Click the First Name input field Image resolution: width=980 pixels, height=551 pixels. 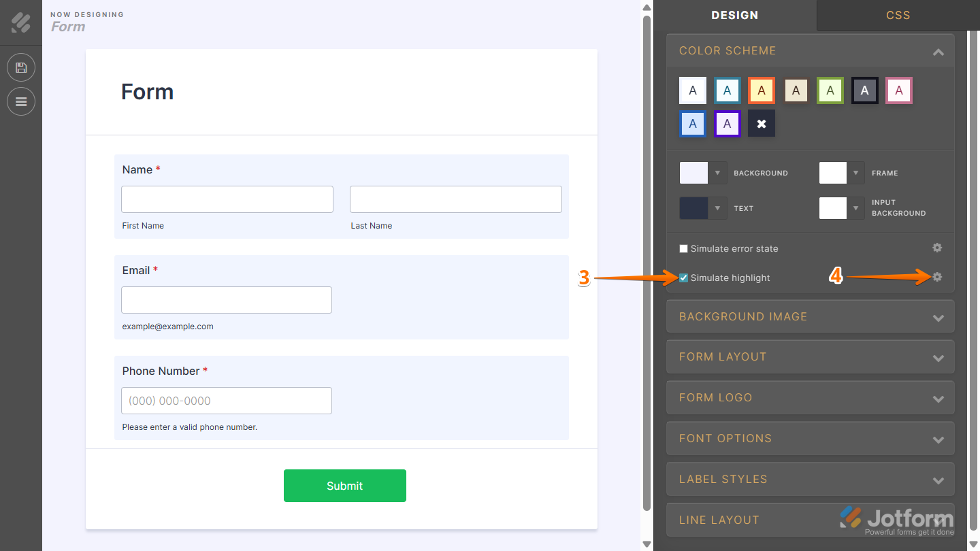pos(227,199)
